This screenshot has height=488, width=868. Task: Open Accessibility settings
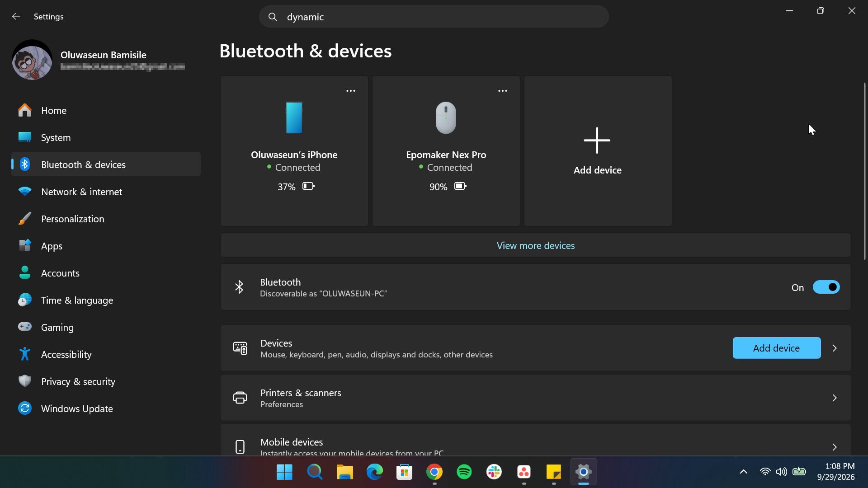106,354
